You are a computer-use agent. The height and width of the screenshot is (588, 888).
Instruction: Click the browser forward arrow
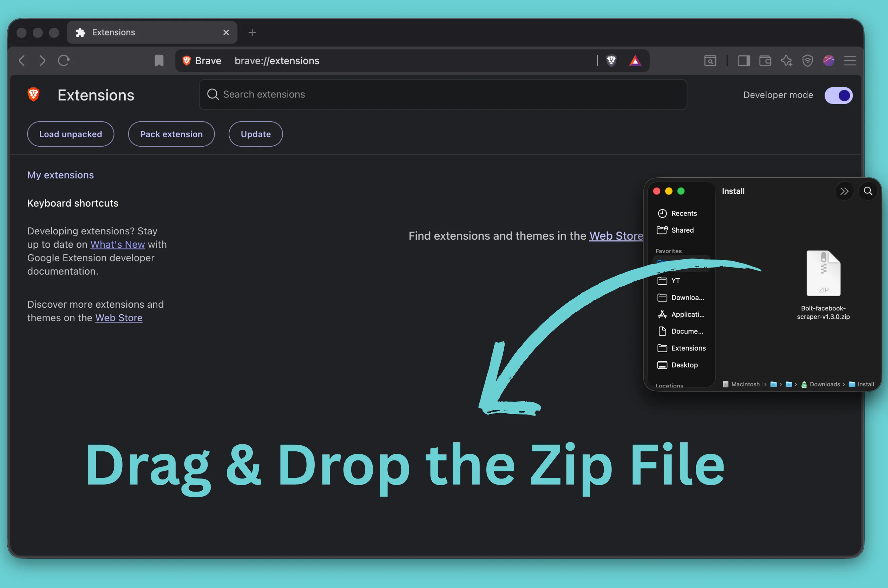click(43, 61)
